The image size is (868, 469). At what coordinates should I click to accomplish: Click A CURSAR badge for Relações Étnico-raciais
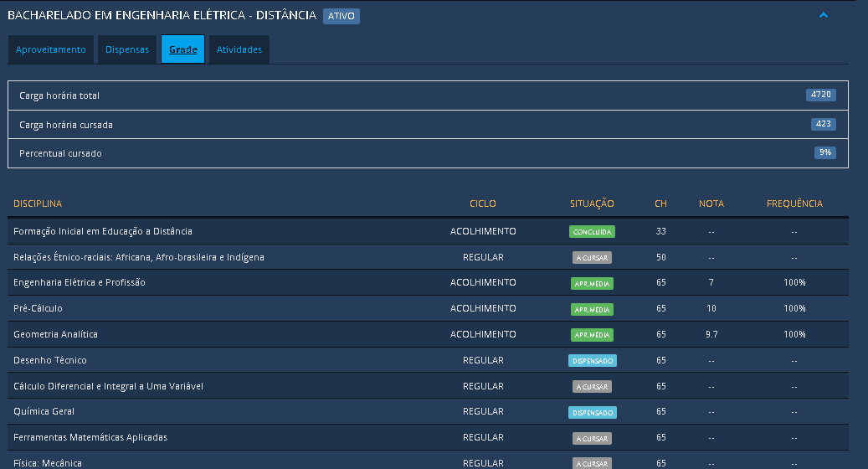point(592,258)
